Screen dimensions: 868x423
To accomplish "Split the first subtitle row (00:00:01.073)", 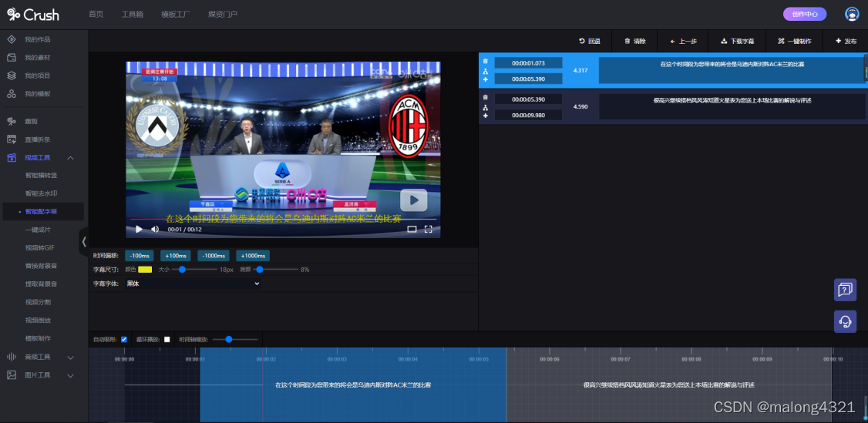I will click(486, 71).
